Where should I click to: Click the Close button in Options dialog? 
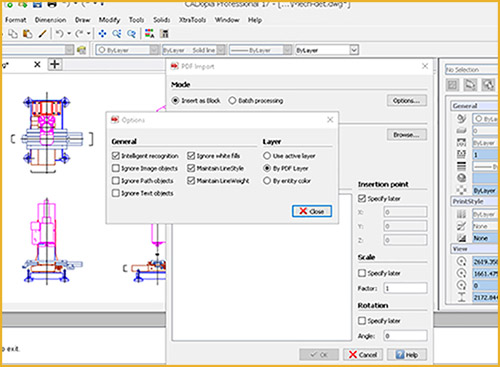pyautogui.click(x=312, y=211)
